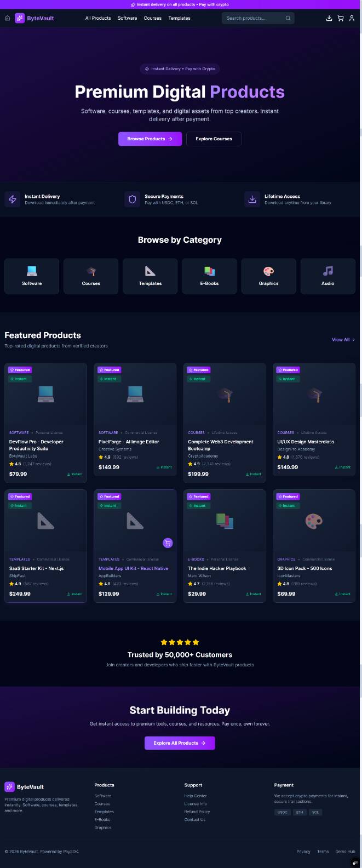362x868 pixels.
Task: Open All Products nav item
Action: [x=98, y=18]
